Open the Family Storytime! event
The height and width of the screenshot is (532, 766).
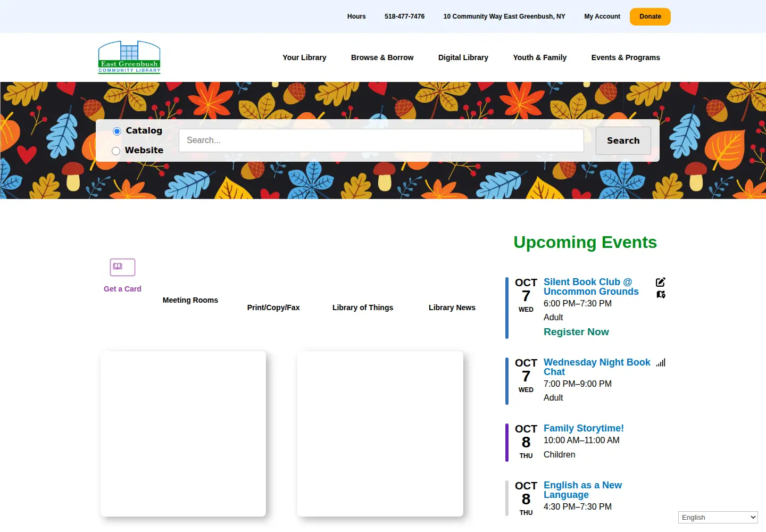584,428
